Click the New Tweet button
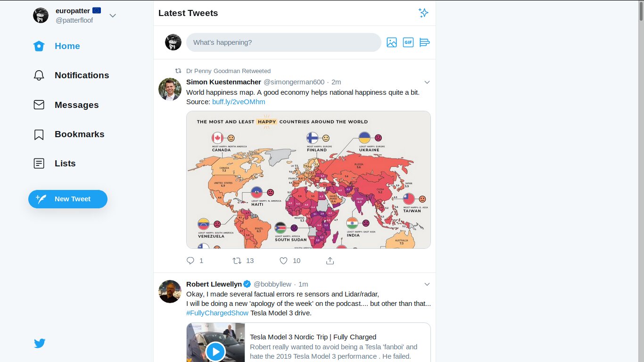The width and height of the screenshot is (644, 362). pyautogui.click(x=67, y=199)
